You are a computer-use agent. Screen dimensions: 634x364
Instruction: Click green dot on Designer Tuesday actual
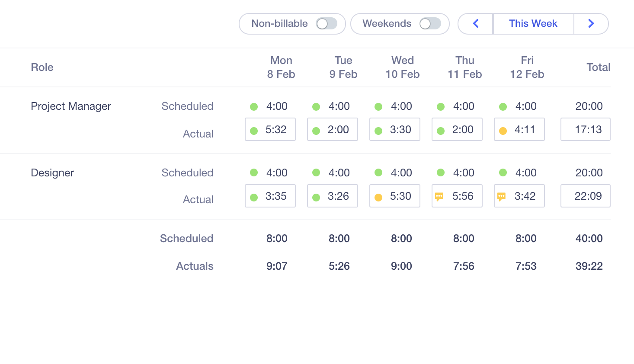pyautogui.click(x=316, y=197)
